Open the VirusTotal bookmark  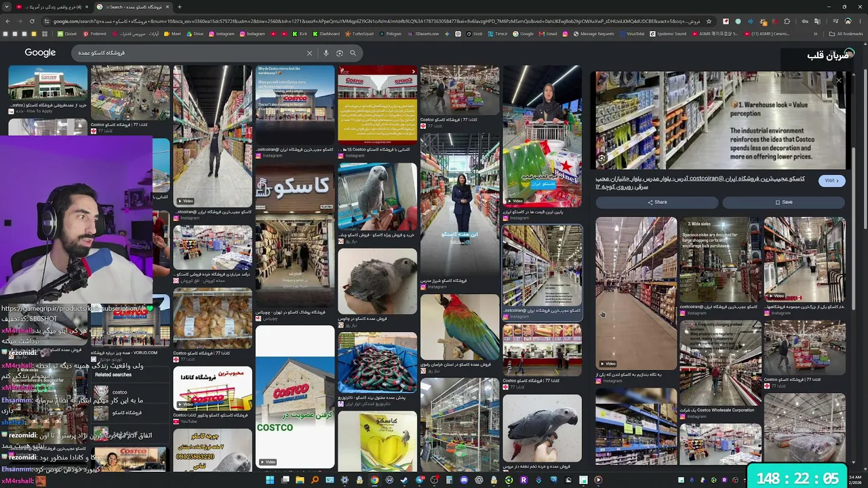(x=631, y=34)
